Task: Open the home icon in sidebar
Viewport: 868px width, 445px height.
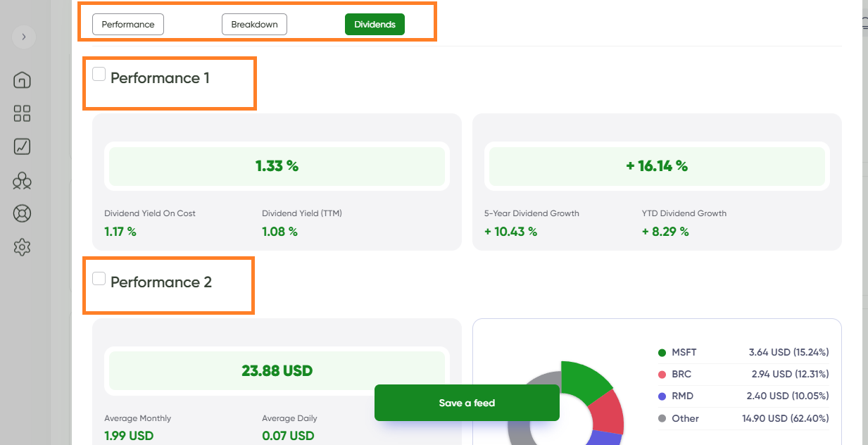Action: (23, 80)
